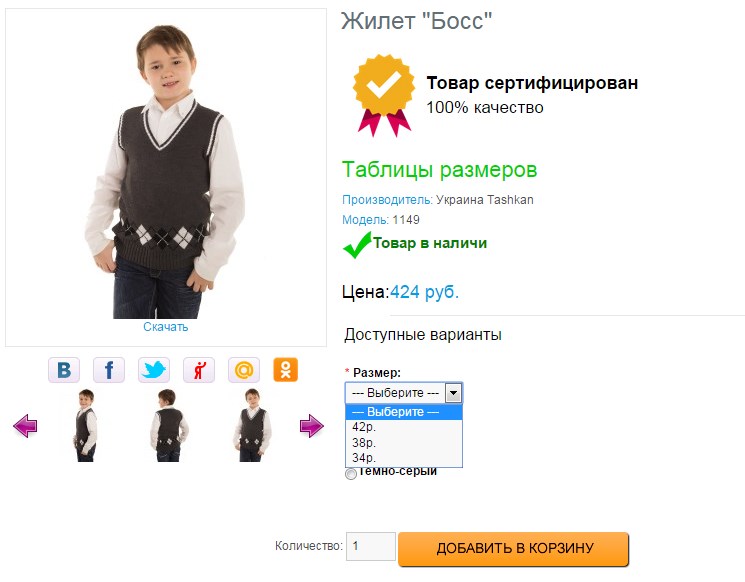This screenshot has height=582, width=745.
Task: Open the Таблицы размеров link
Action: pyautogui.click(x=439, y=170)
